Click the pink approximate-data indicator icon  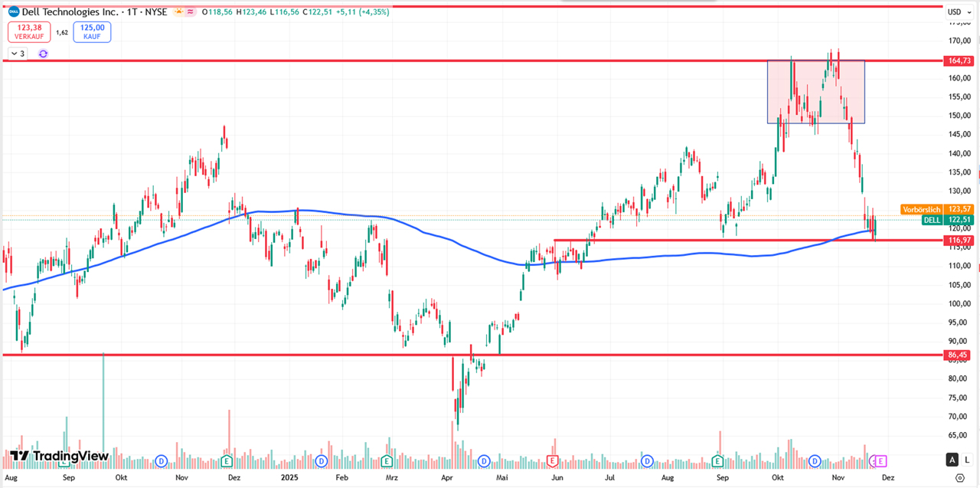[189, 11]
